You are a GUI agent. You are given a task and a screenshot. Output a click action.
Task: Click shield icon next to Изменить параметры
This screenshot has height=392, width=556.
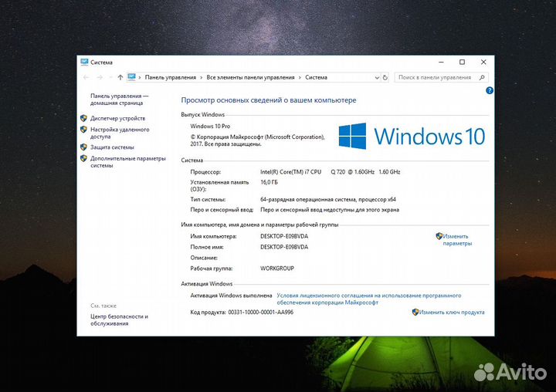tap(439, 236)
